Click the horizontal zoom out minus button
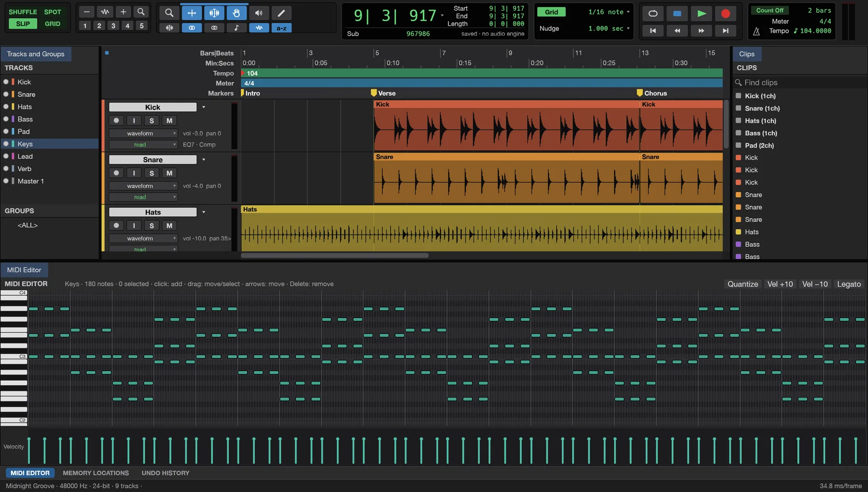The height and width of the screenshot is (492, 868). (86, 12)
